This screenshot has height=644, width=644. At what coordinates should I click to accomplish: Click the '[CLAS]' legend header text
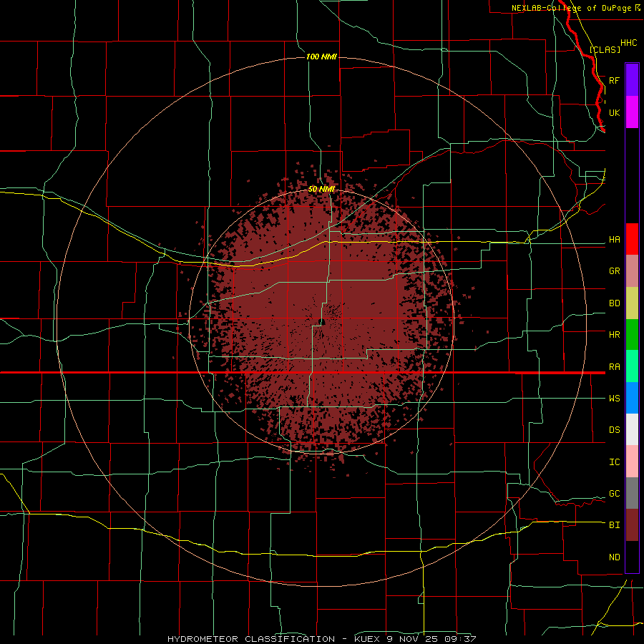[605, 49]
